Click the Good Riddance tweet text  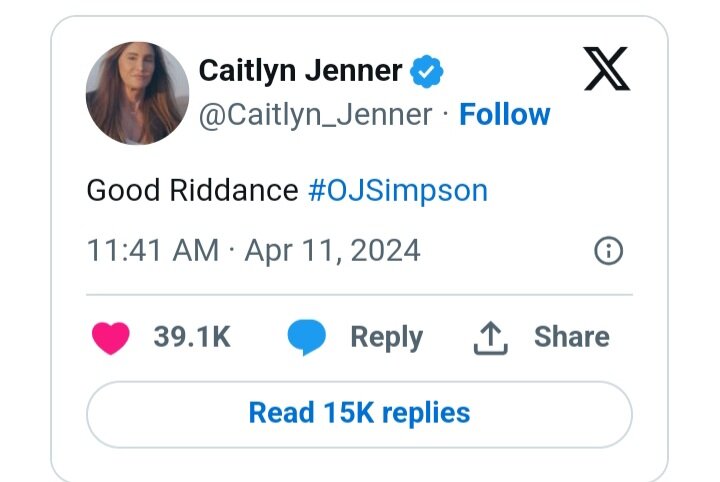(x=192, y=190)
